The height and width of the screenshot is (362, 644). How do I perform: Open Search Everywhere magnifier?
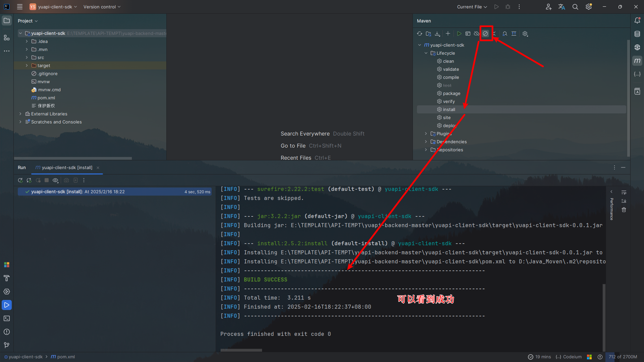click(575, 7)
